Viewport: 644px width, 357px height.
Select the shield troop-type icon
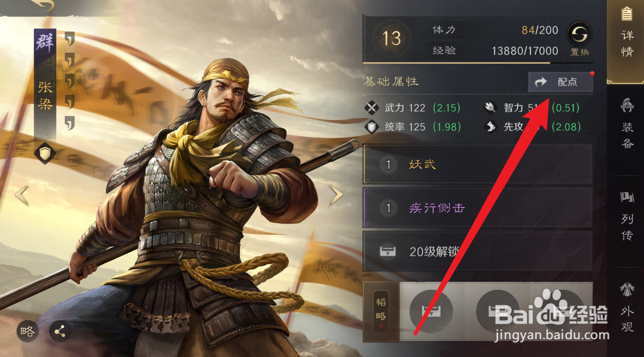(45, 153)
